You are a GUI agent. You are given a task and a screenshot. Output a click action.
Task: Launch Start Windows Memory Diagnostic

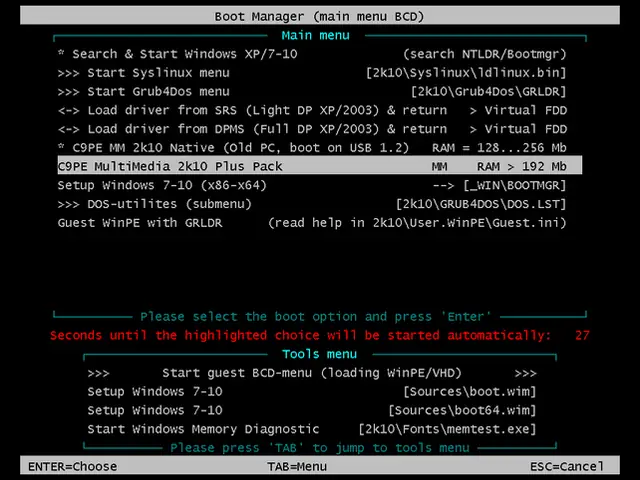coord(312,429)
